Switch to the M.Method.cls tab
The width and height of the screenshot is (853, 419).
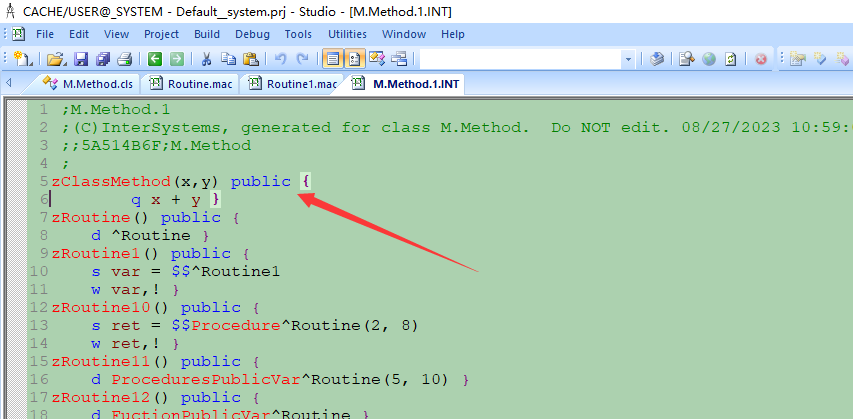pyautogui.click(x=89, y=84)
